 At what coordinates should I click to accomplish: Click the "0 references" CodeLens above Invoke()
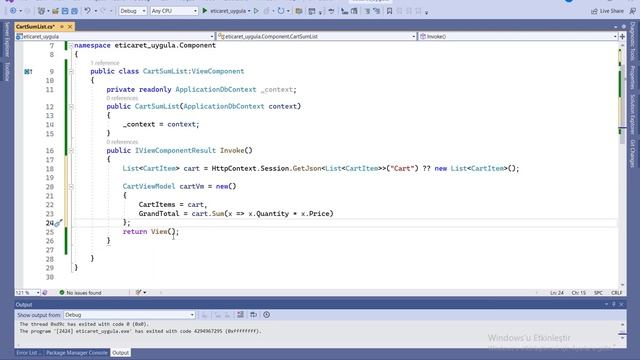point(122,142)
